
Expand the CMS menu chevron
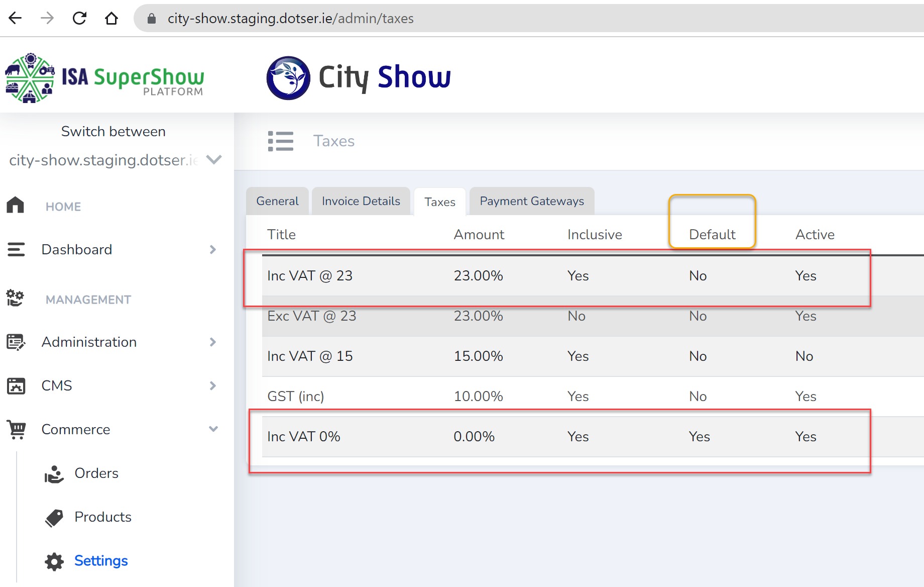(213, 385)
